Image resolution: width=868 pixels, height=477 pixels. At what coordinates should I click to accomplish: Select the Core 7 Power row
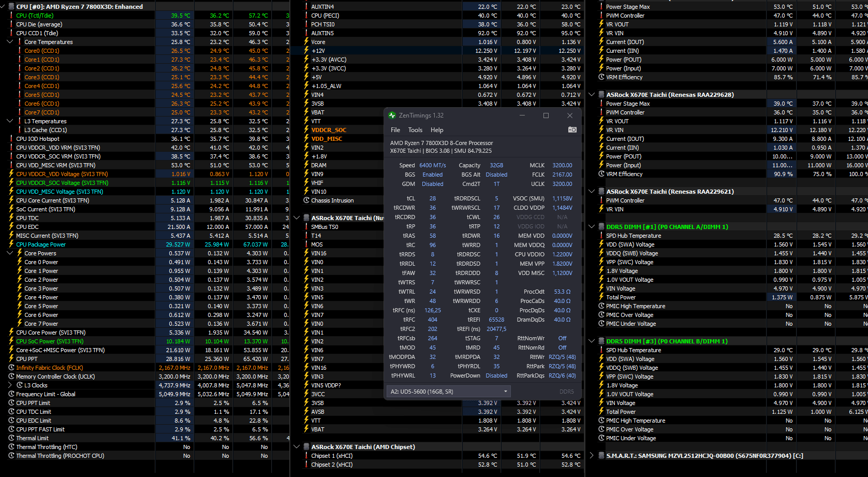[144, 324]
